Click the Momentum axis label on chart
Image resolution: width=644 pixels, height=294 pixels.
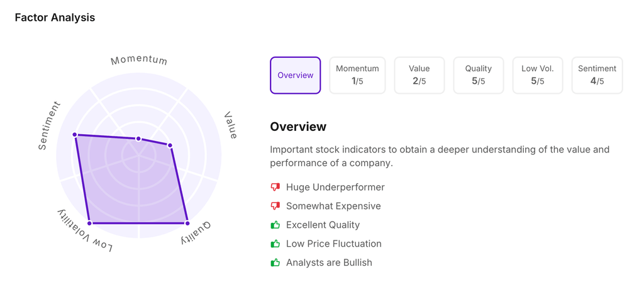point(139,60)
